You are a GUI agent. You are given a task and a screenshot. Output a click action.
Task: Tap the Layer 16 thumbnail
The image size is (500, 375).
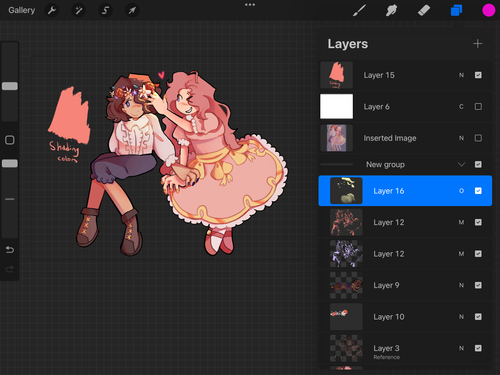point(346,191)
